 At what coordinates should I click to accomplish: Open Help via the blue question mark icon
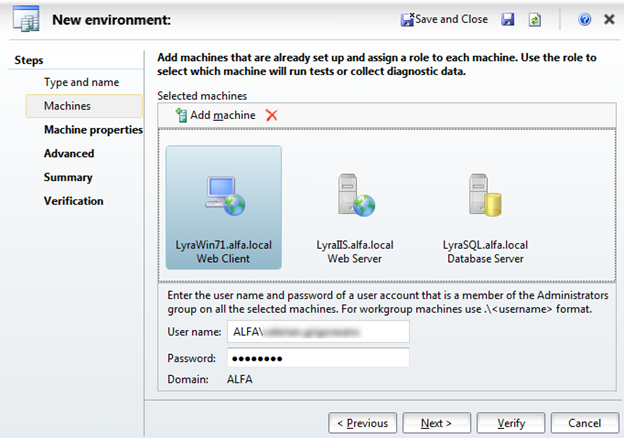[584, 19]
